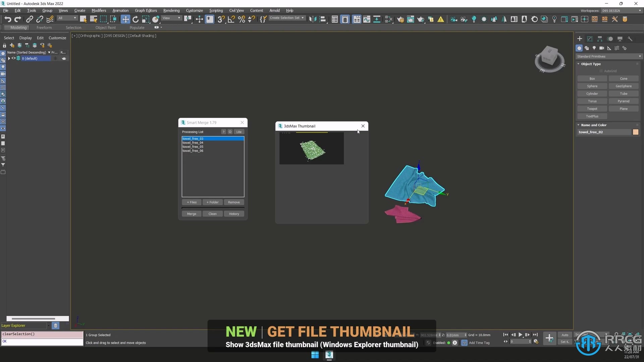Image resolution: width=644 pixels, height=362 pixels.
Task: Open the Select by Name dialog
Action: click(x=93, y=19)
